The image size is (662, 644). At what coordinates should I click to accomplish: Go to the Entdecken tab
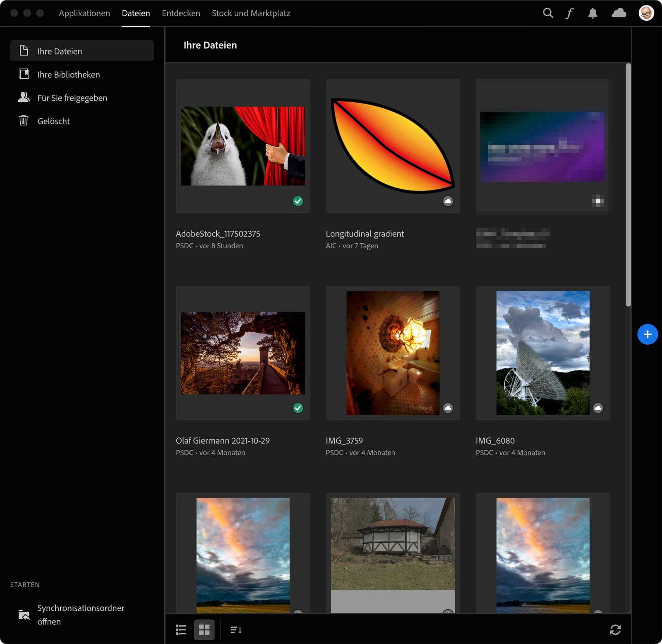tap(181, 13)
